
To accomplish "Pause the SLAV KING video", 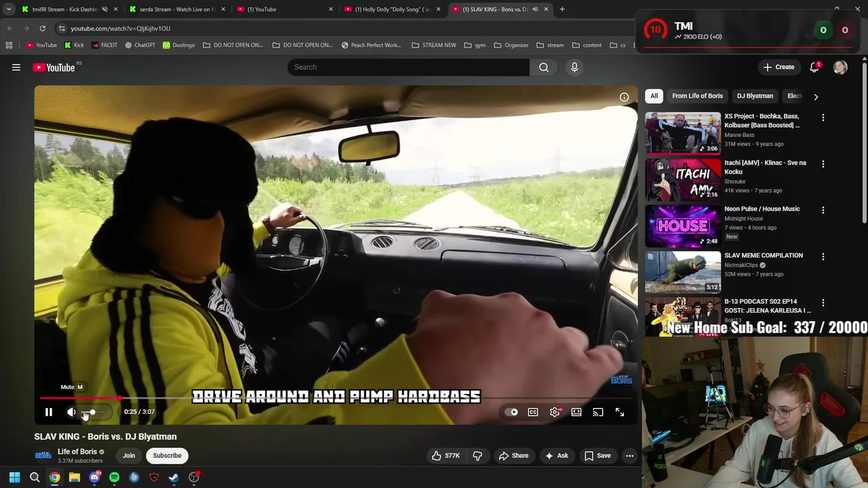I will pyautogui.click(x=49, y=412).
